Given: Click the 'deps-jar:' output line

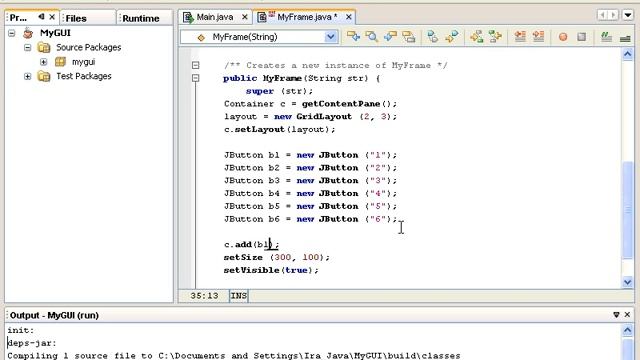Looking at the screenshot, I should tap(32, 343).
